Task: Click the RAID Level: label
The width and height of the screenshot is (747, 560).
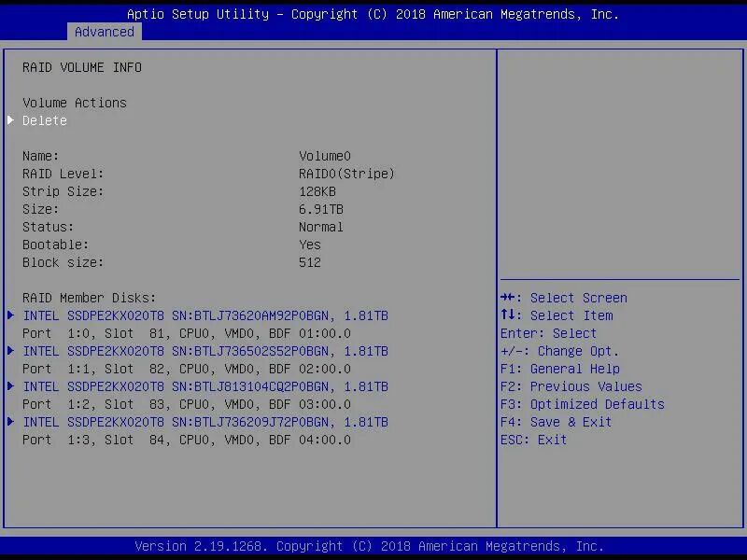Action: [63, 174]
